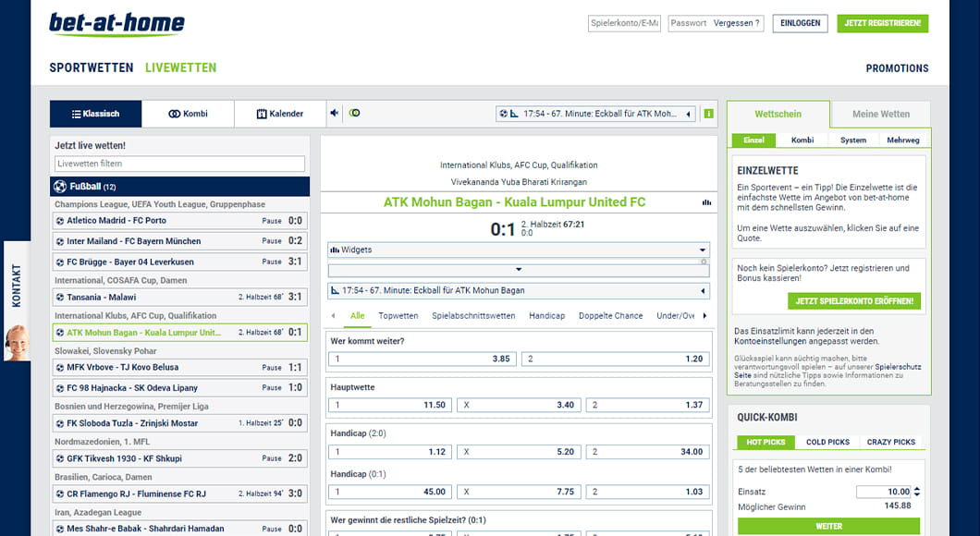This screenshot has width=980, height=536.
Task: Open the Kontakt side tab
Action: pyautogui.click(x=17, y=286)
